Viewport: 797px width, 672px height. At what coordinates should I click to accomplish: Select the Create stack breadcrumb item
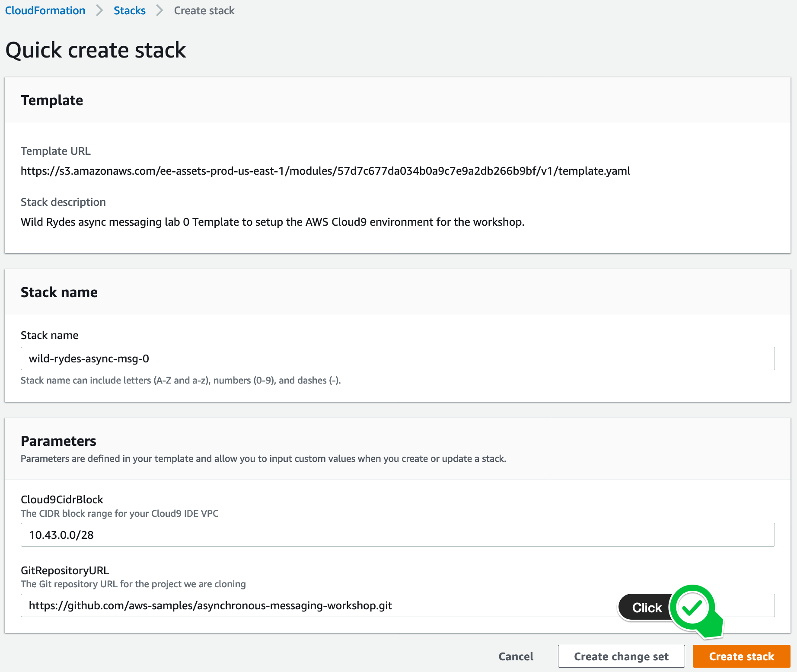click(x=204, y=10)
